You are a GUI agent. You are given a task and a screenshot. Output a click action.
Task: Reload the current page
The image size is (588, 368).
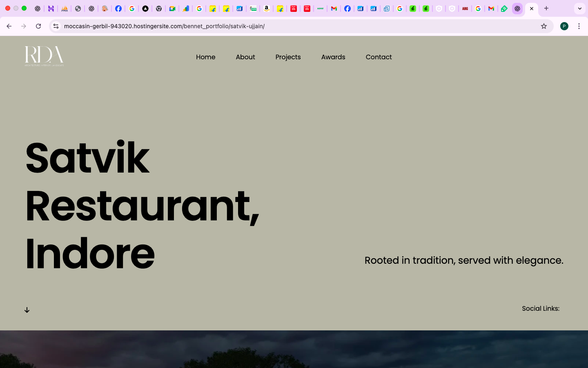(x=38, y=26)
